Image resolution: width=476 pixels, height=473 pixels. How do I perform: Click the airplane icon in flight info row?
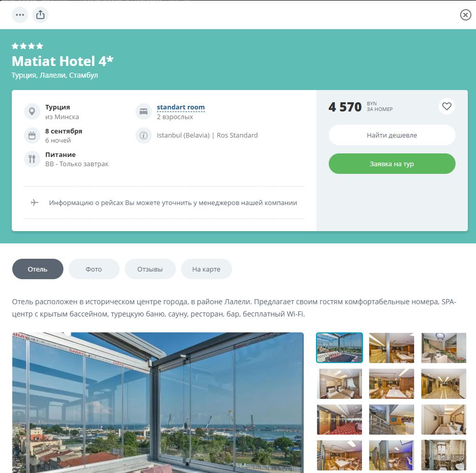35,202
